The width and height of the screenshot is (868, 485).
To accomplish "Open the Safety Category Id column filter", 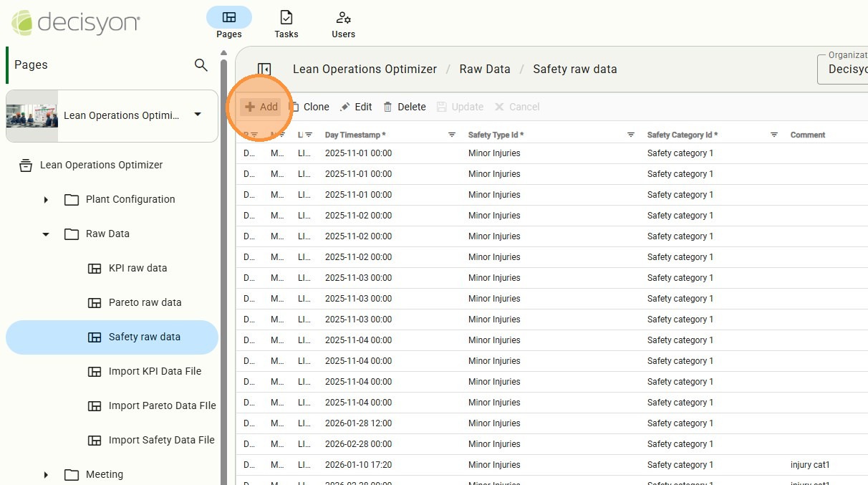I will (774, 135).
